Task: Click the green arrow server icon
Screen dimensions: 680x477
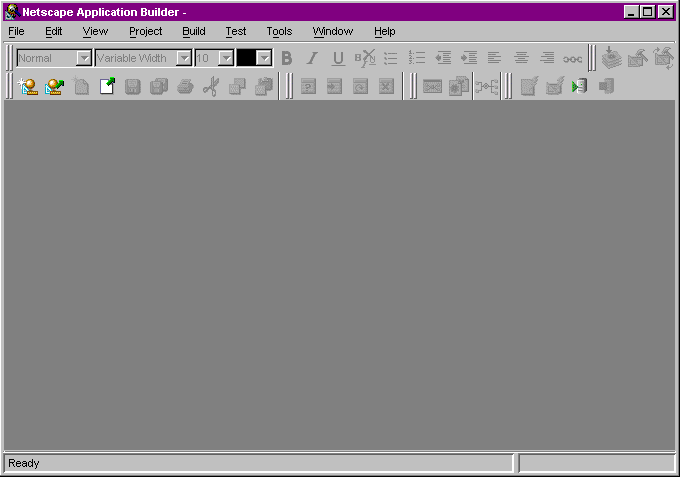Action: 580,86
